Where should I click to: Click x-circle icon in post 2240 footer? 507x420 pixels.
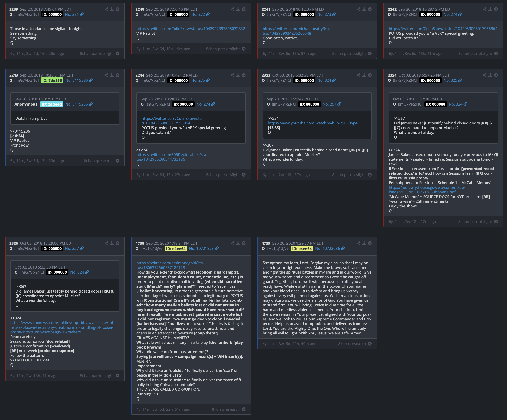point(244,49)
